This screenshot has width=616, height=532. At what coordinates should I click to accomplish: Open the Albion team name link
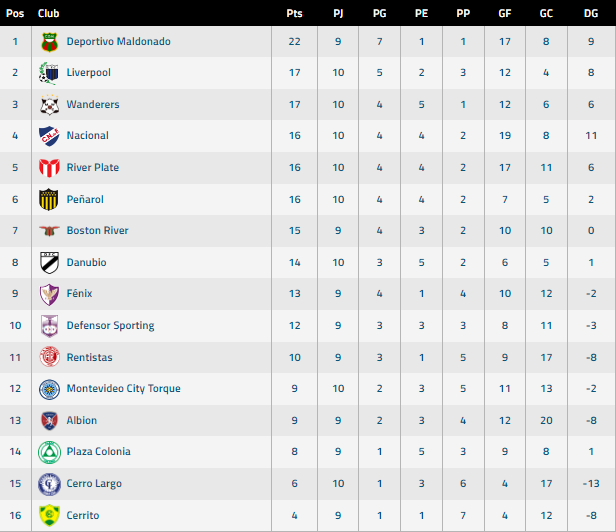click(x=82, y=420)
